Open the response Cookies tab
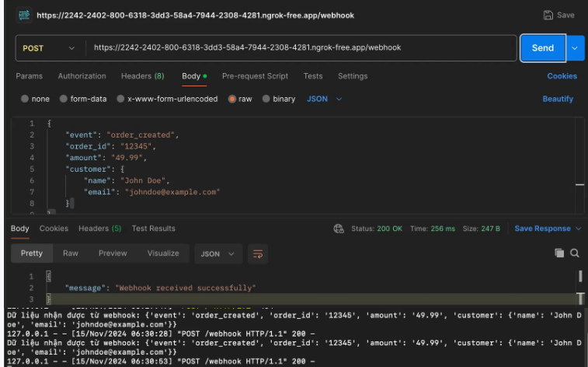This screenshot has width=588, height=367. coord(54,229)
